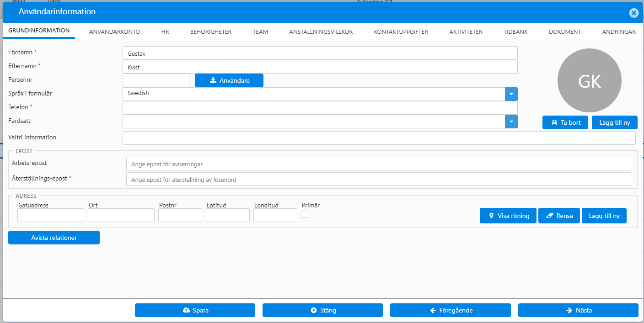Focus the Återställnings-epost input field
This screenshot has height=323, width=644.
379,179
